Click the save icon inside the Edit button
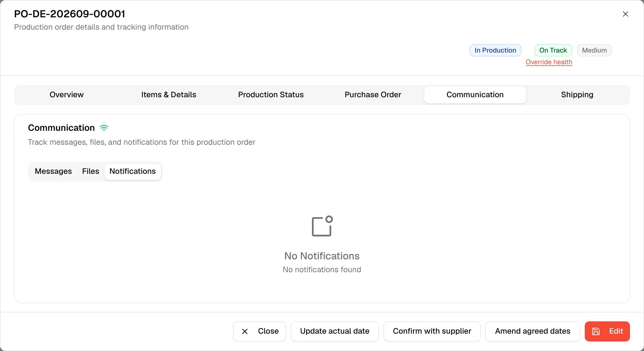 click(596, 331)
